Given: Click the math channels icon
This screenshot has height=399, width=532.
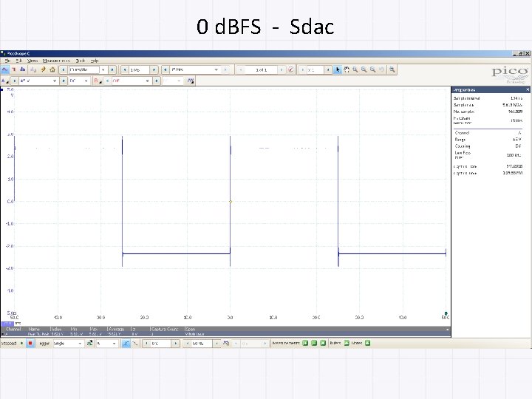Looking at the screenshot, I should tap(191, 81).
